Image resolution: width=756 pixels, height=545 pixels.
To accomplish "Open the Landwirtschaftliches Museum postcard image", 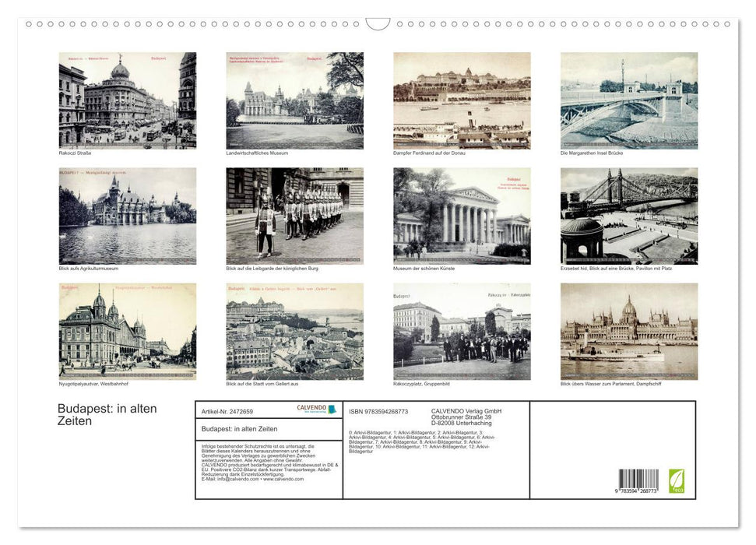I will pos(294,100).
